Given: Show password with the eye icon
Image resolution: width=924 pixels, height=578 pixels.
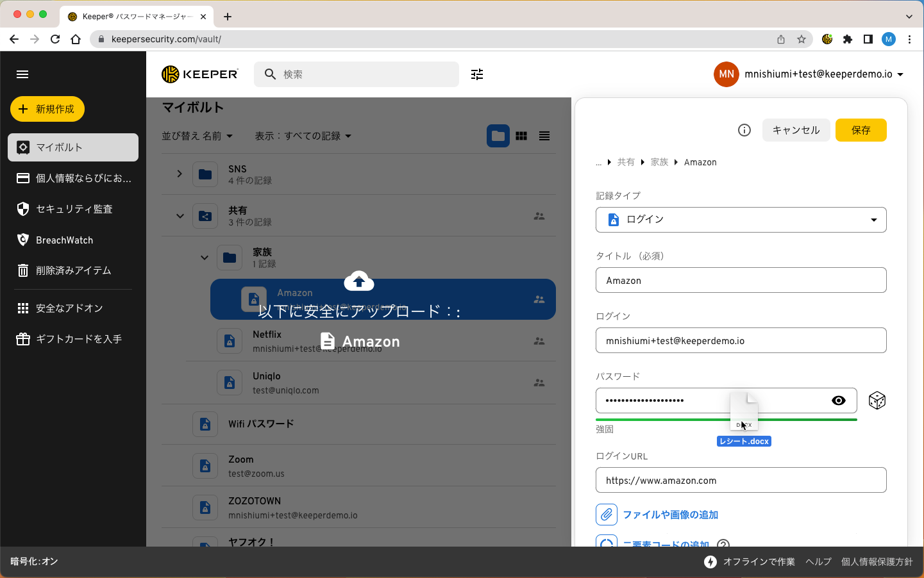Looking at the screenshot, I should point(838,400).
